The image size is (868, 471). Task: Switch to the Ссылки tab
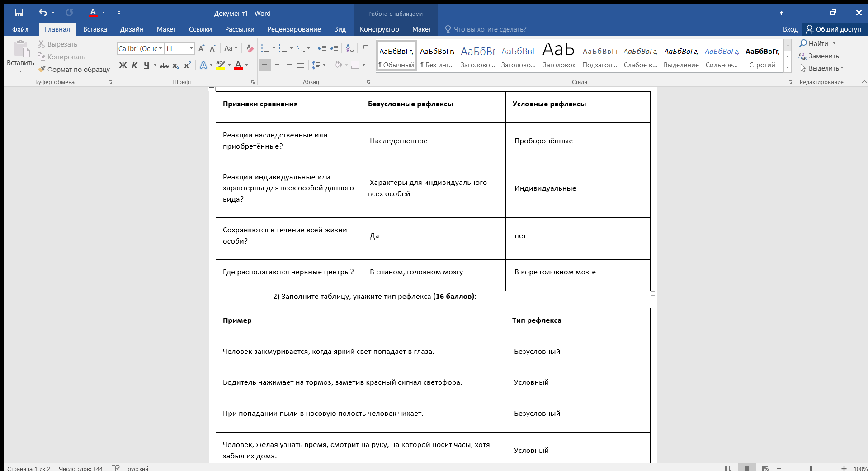(200, 29)
